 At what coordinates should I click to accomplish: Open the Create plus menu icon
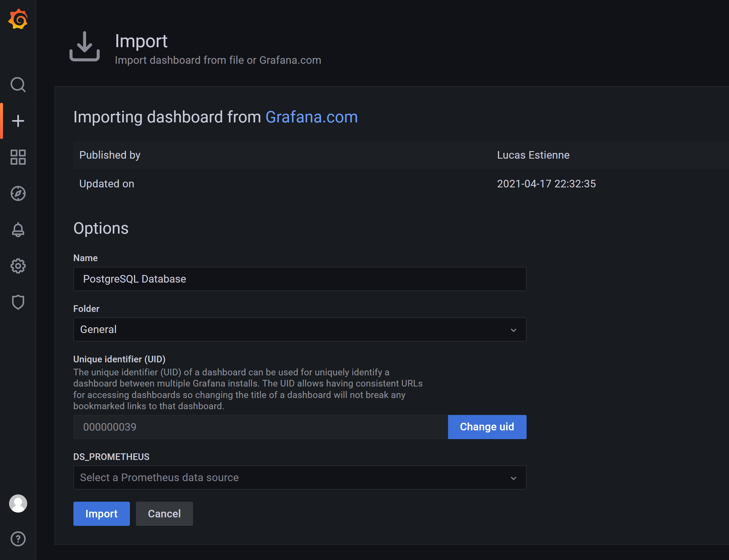tap(18, 121)
